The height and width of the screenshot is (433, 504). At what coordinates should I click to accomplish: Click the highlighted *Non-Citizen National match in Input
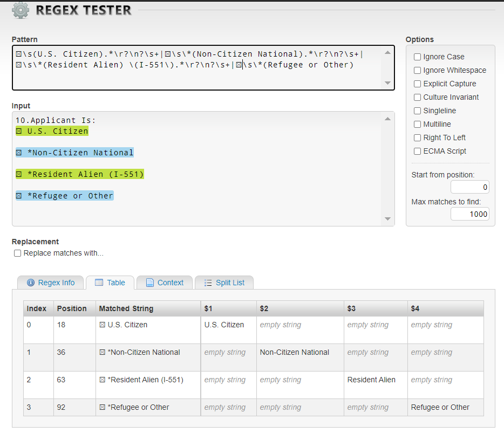click(x=74, y=153)
